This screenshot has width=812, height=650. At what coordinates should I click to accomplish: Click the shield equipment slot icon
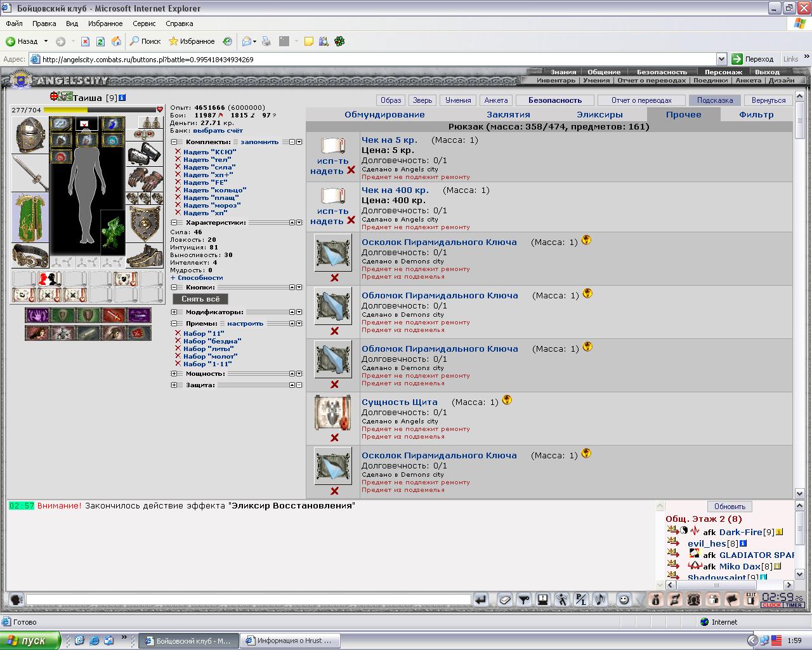click(145, 223)
